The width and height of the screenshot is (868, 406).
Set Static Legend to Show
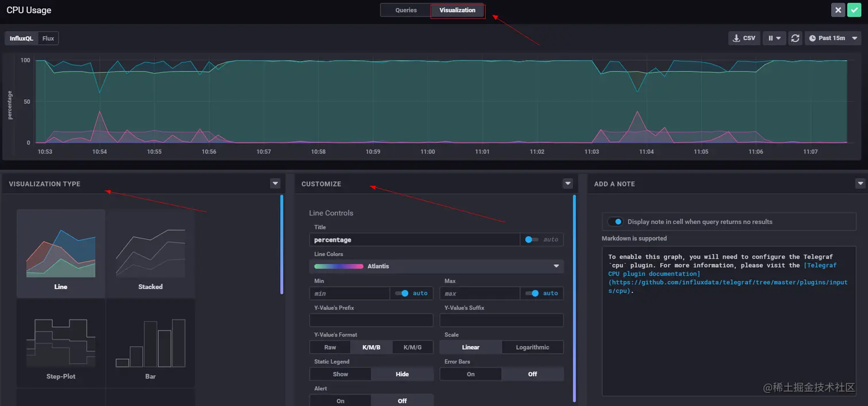point(340,374)
